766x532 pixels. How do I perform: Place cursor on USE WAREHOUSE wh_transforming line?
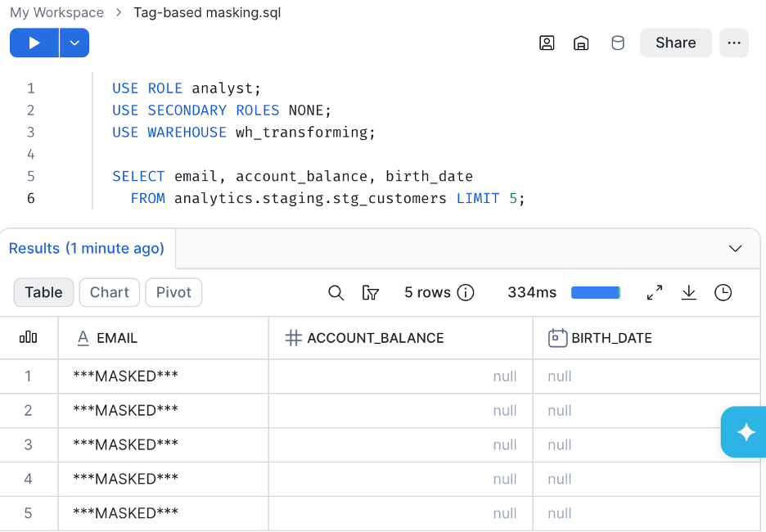pyautogui.click(x=244, y=133)
